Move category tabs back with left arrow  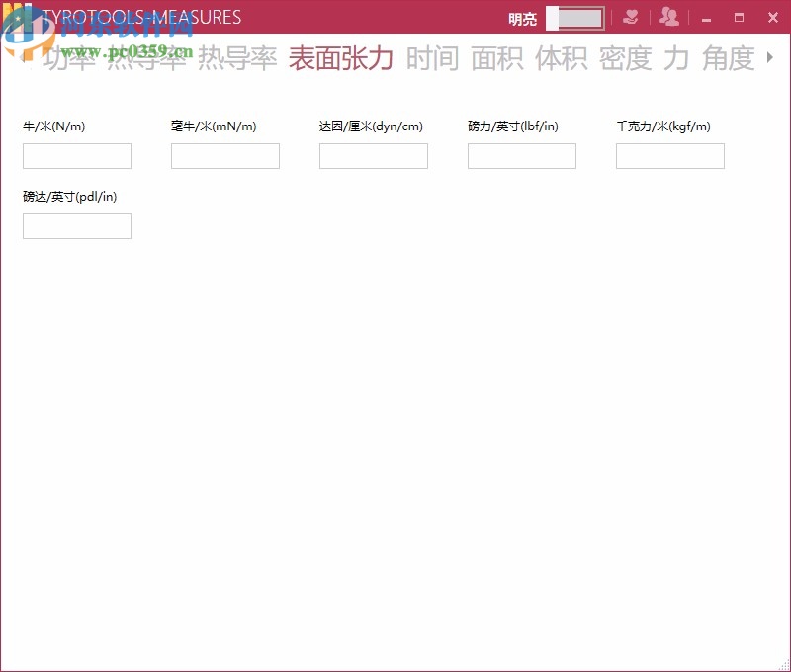click(23, 57)
